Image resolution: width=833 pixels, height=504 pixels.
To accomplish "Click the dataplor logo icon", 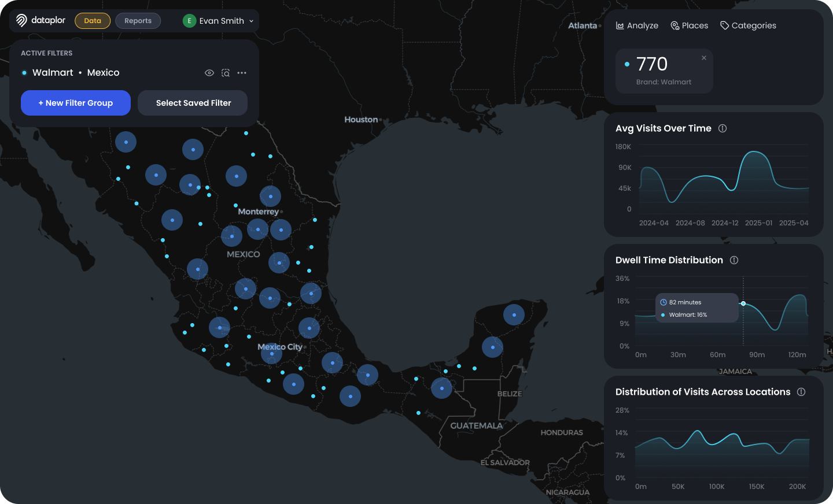I will [21, 21].
